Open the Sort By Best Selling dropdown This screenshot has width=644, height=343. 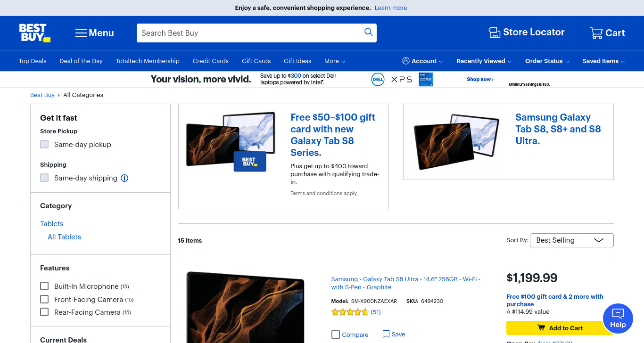click(571, 240)
